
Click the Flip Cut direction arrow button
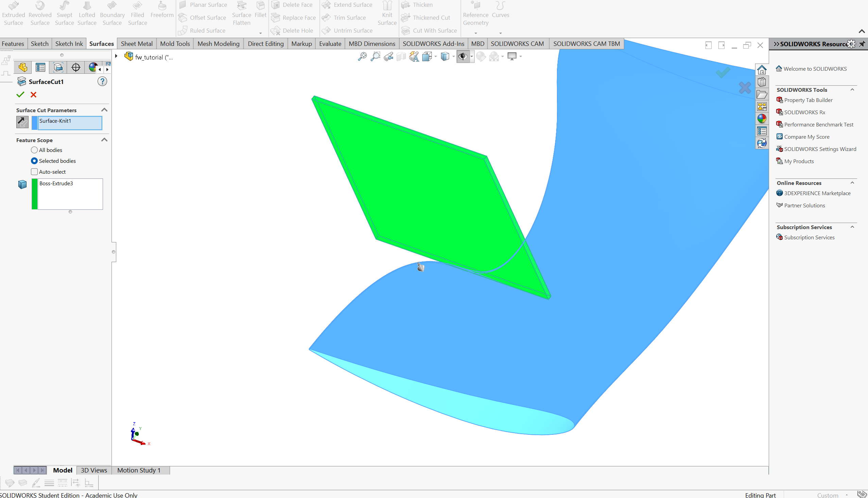(x=22, y=122)
